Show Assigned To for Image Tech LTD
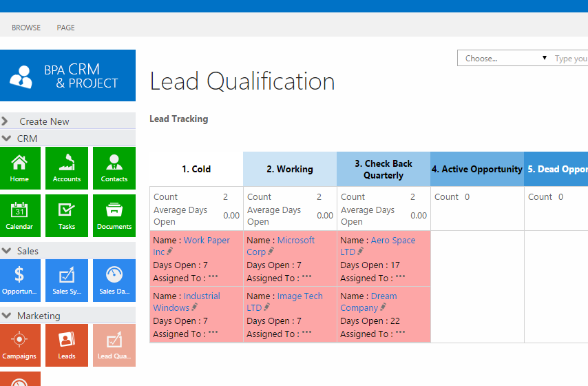 (307, 332)
